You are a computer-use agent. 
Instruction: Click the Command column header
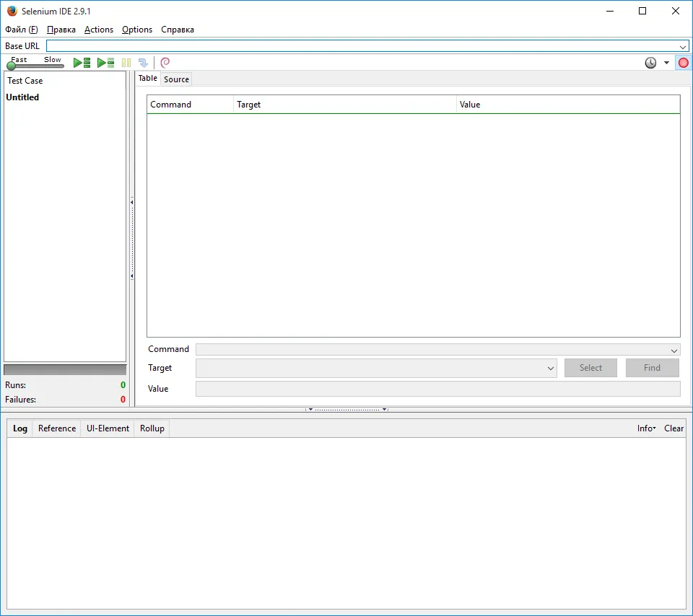(190, 105)
